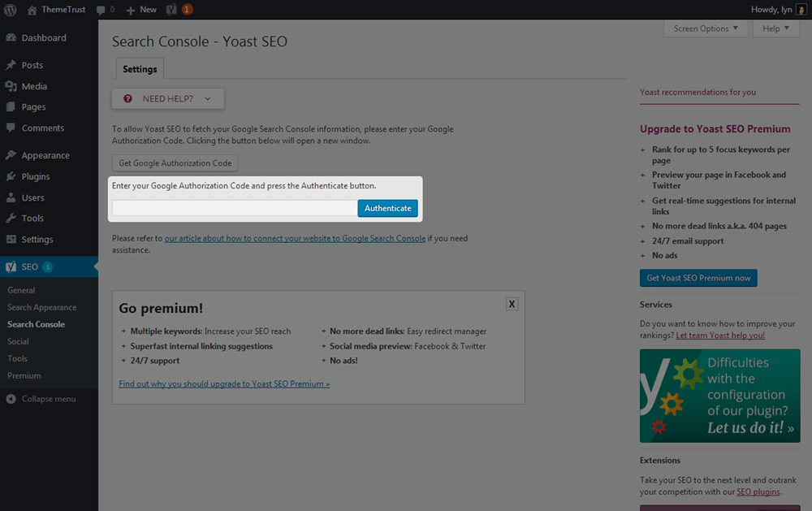Open Plugins in the sidebar
812x511 pixels.
point(36,176)
